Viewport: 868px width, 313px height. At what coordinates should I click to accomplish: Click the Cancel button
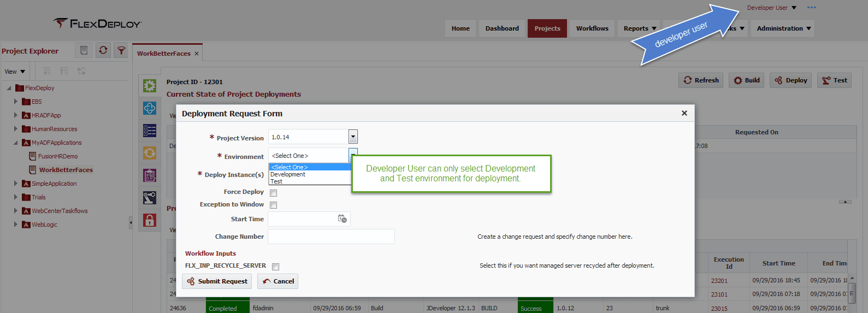(278, 281)
